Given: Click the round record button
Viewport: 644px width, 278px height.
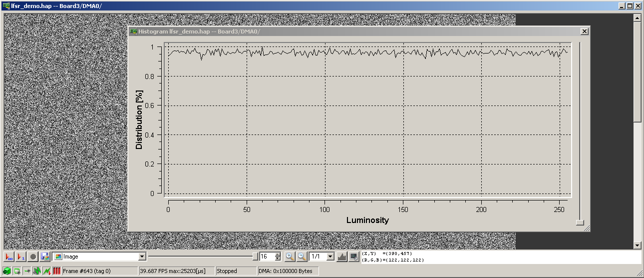Looking at the screenshot, I should tap(33, 256).
